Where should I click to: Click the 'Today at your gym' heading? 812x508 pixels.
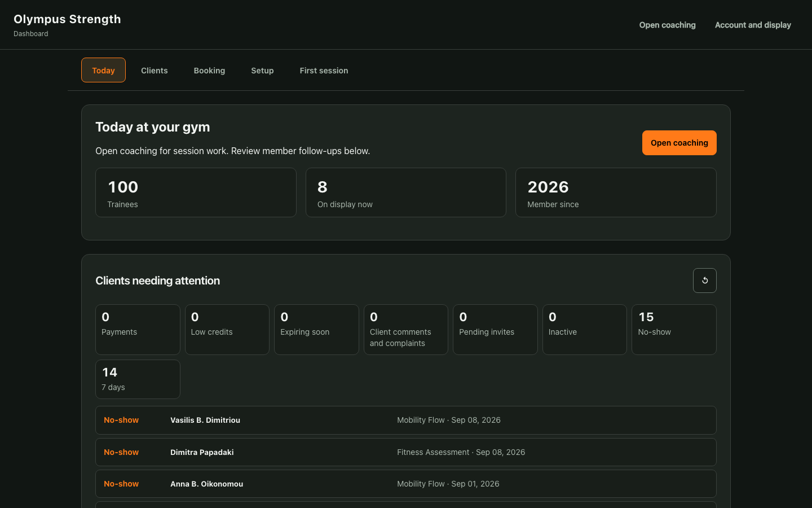[152, 127]
